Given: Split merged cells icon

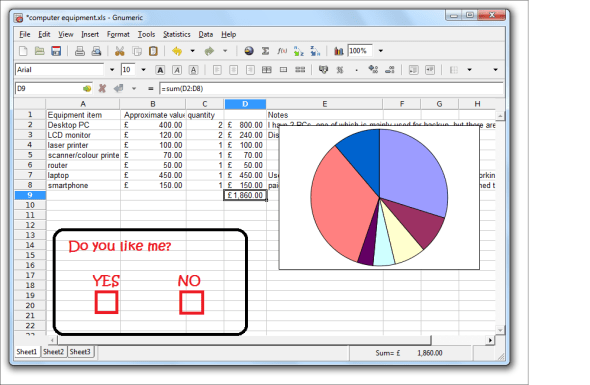Looking at the screenshot, I should [300, 70].
